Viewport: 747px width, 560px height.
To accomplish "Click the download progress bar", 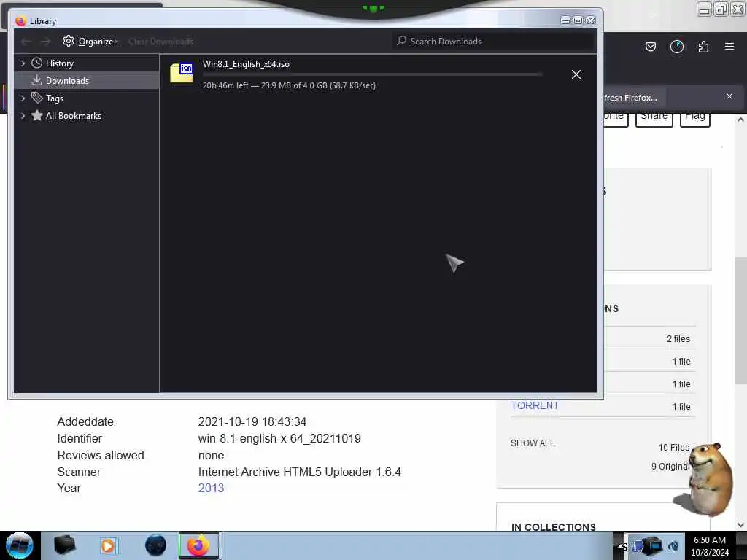I will (x=373, y=74).
